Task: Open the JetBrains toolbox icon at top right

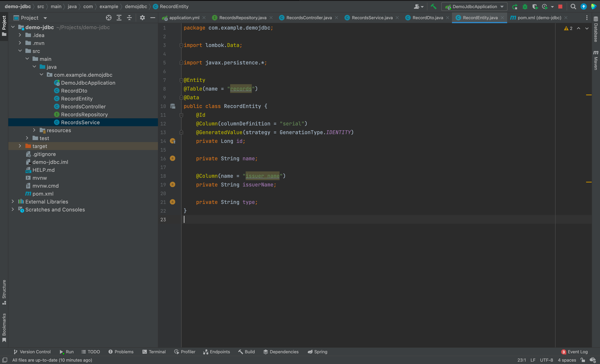Action: [x=593, y=7]
